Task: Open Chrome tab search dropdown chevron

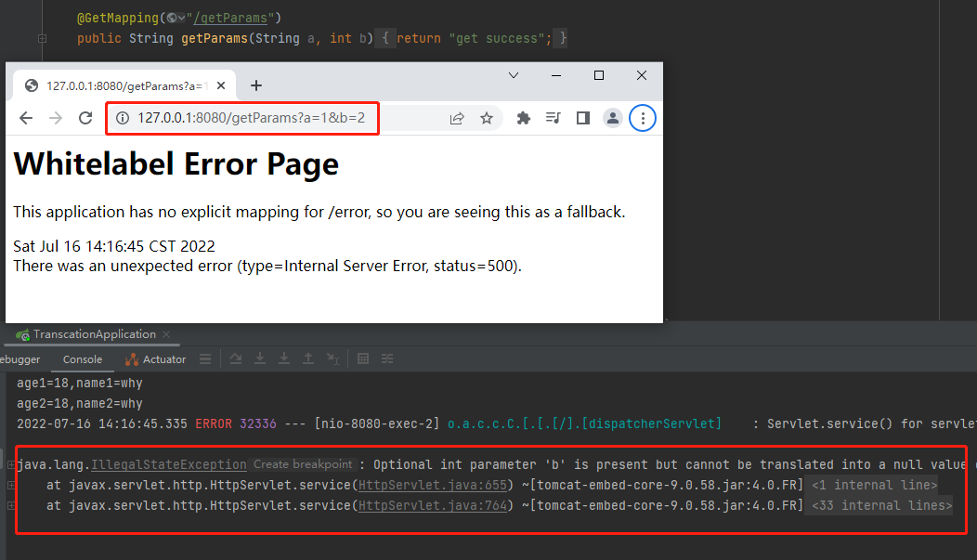Action: tap(514, 75)
